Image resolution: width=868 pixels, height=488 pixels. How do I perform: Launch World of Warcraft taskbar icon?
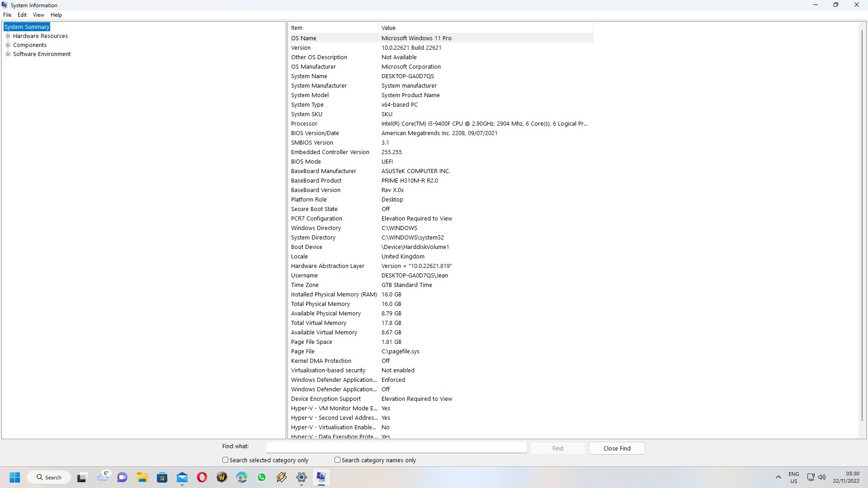point(222,477)
